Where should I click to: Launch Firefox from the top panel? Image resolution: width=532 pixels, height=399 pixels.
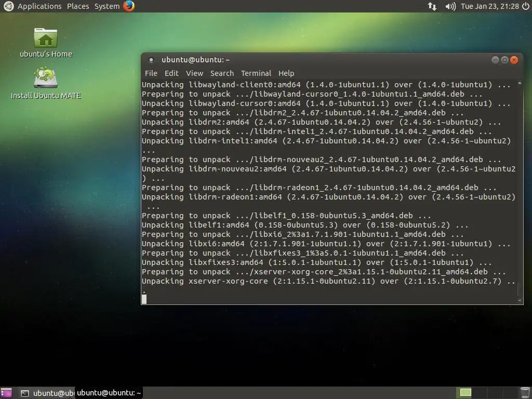[x=129, y=6]
